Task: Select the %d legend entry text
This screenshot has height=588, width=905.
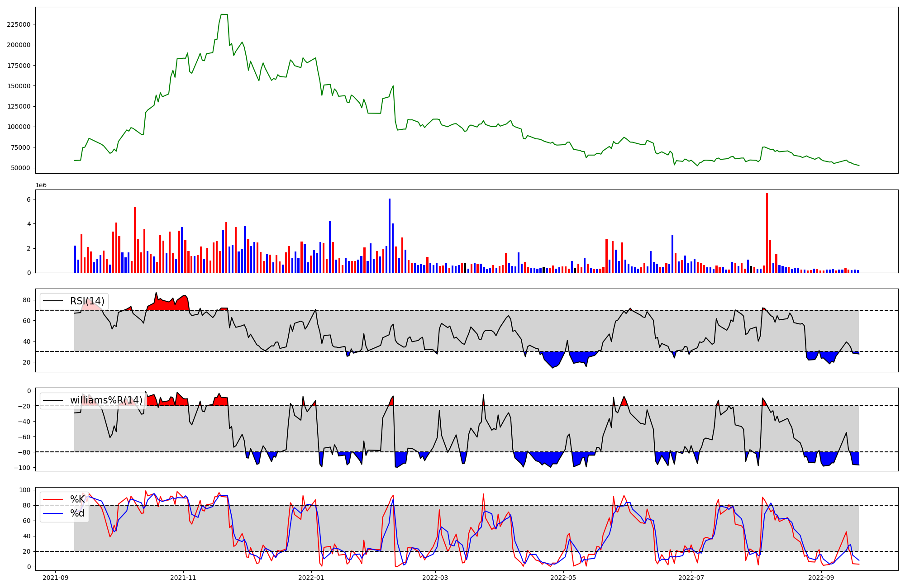Action: point(77,513)
